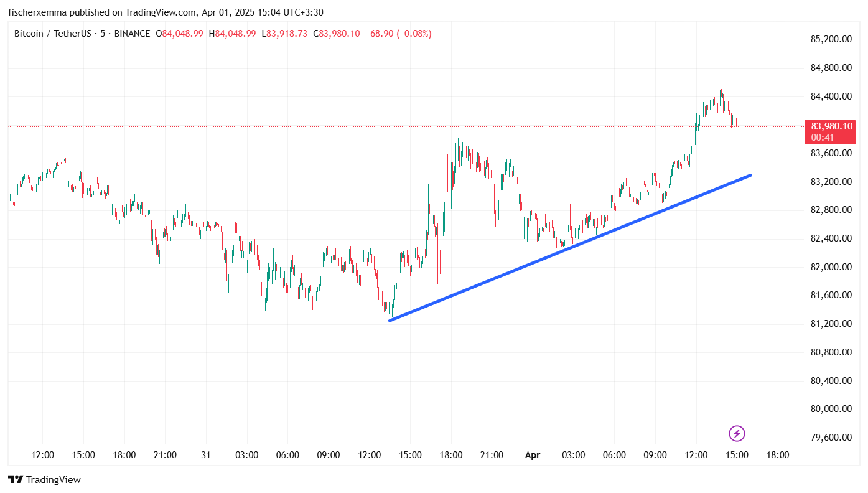Click the BINANCE exchange label
The height and width of the screenshot is (493, 868).
[131, 34]
